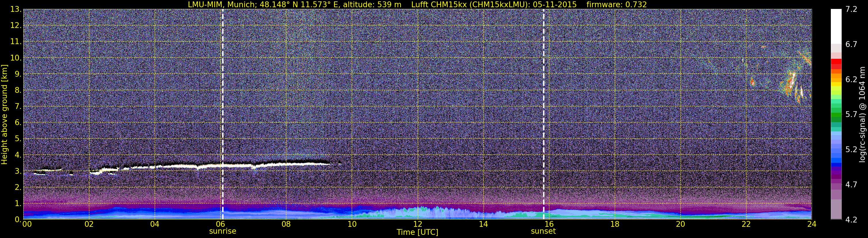868x238 pixels.
Task: Click the dashed white sunset line
Action: (544, 114)
